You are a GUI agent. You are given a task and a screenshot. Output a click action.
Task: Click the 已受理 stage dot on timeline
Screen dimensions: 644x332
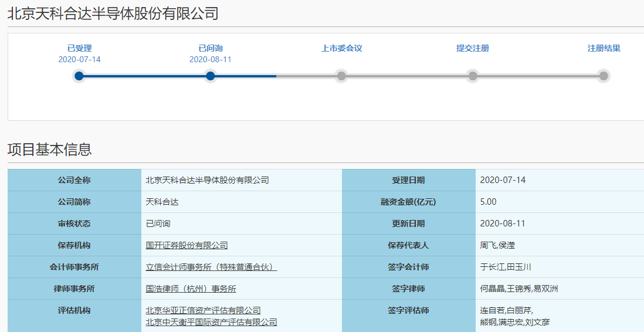(x=79, y=76)
